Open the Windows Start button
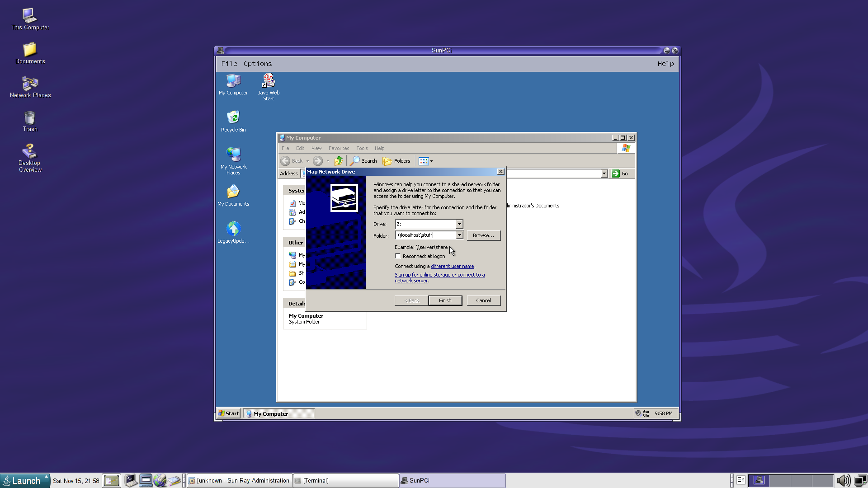The width and height of the screenshot is (868, 488). 229,413
